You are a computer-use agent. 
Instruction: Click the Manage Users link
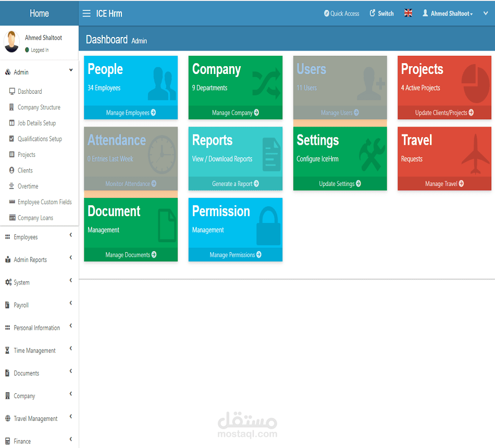(x=340, y=113)
